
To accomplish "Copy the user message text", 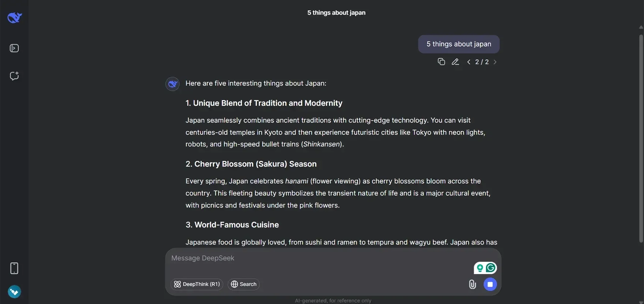I will pos(441,62).
